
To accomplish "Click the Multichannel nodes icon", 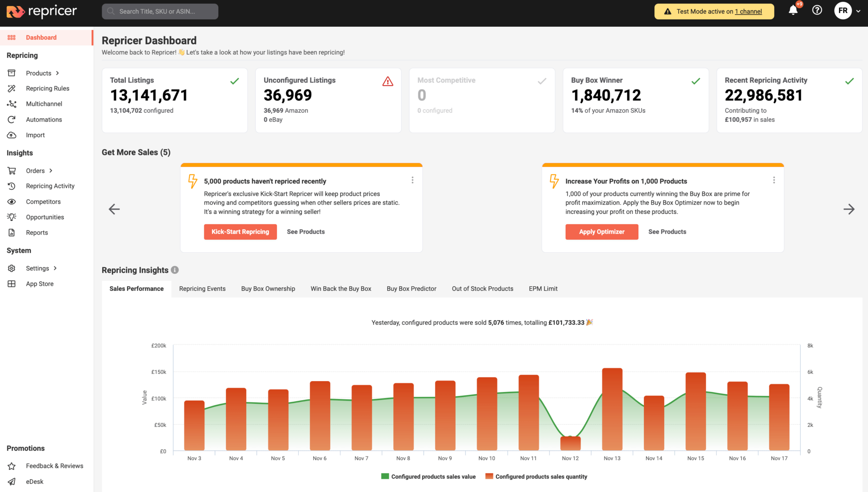I will coord(12,104).
